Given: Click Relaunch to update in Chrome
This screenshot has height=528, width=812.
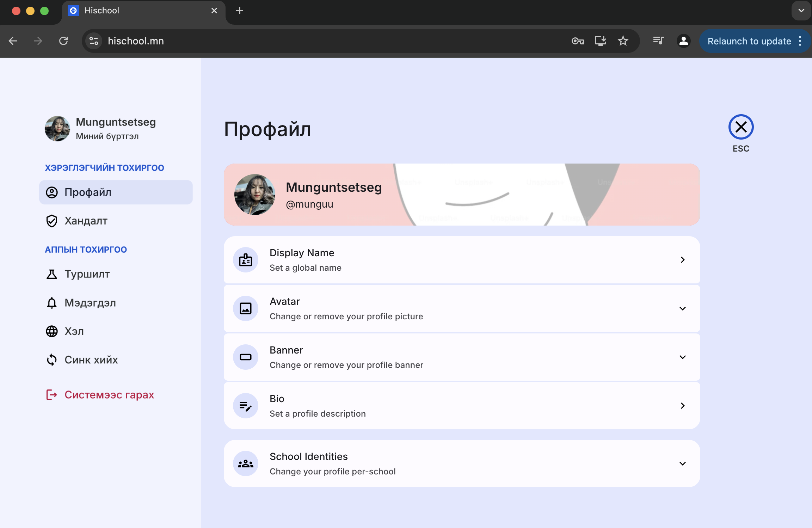Looking at the screenshot, I should pyautogui.click(x=749, y=41).
